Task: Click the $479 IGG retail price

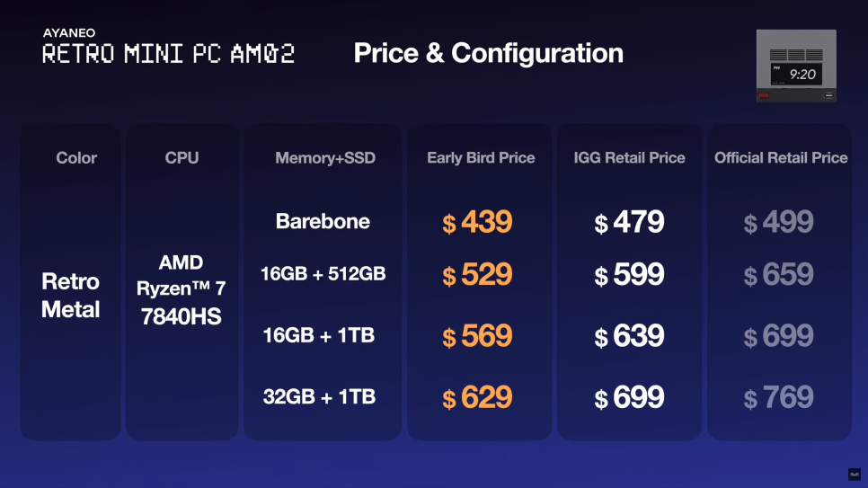Action: click(629, 222)
